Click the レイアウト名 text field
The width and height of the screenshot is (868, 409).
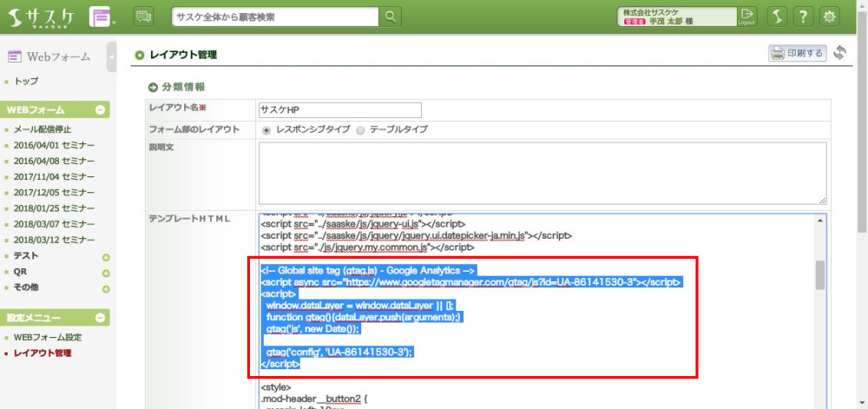(339, 109)
